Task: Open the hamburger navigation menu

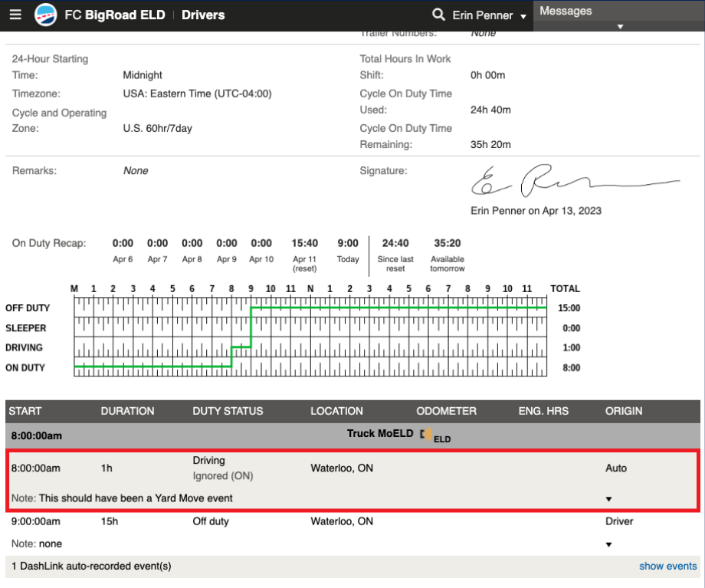Action: click(15, 15)
